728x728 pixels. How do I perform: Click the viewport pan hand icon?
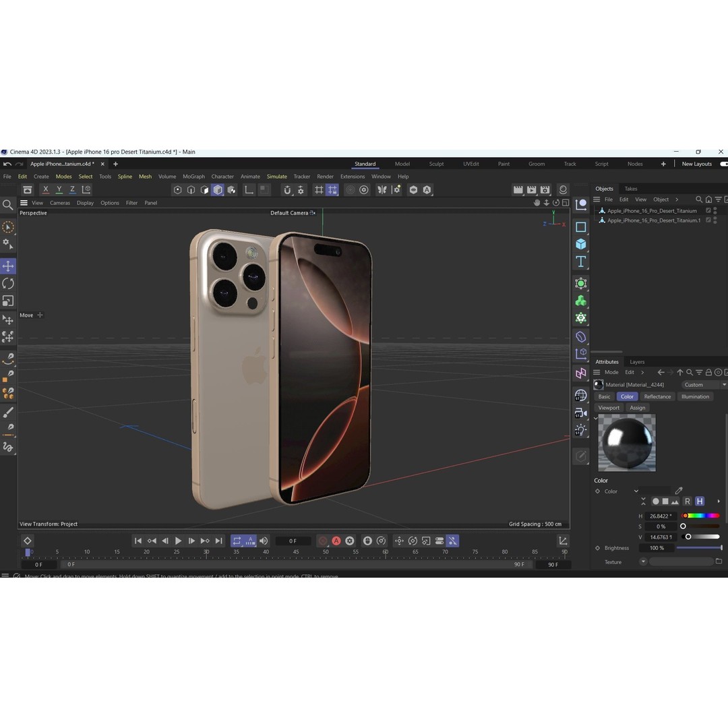537,203
